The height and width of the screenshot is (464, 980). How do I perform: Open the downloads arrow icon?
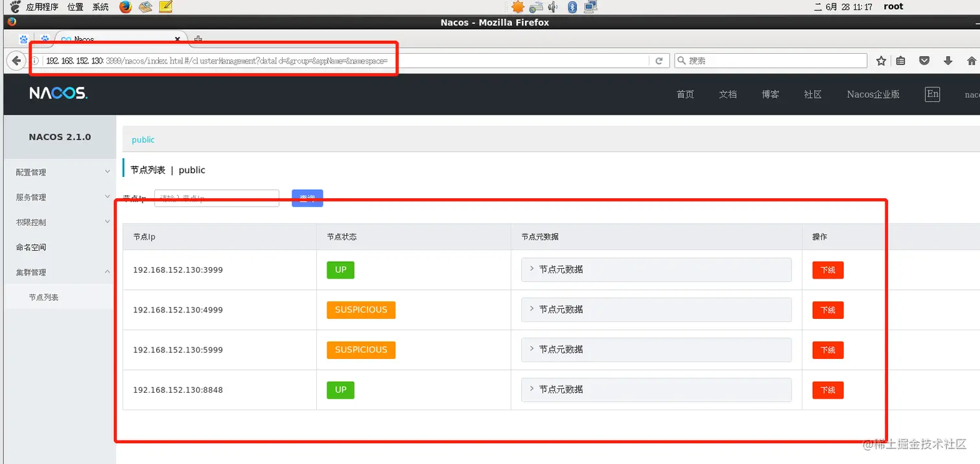pos(948,60)
